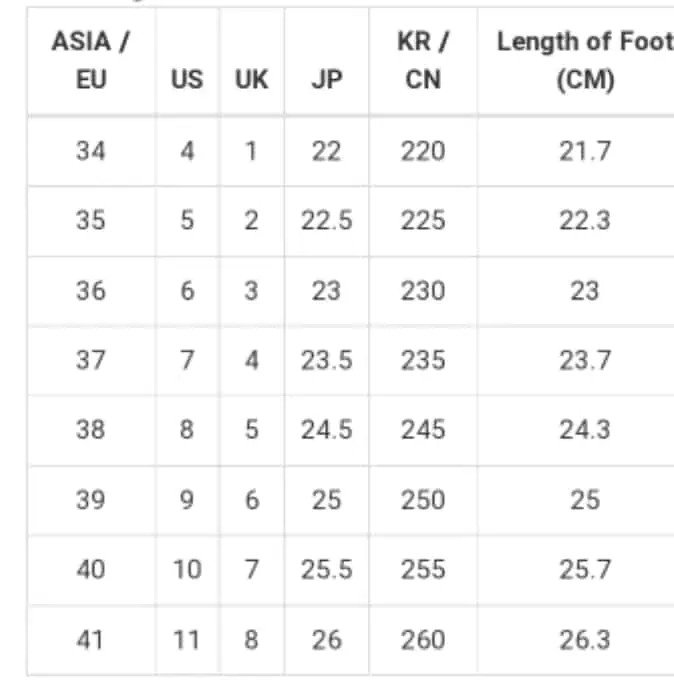Click the KR / CN column header
674x680 pixels.
pyautogui.click(x=423, y=61)
